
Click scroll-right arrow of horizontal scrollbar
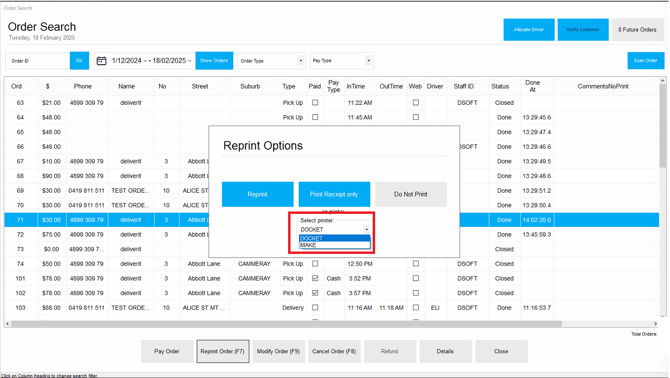655,324
